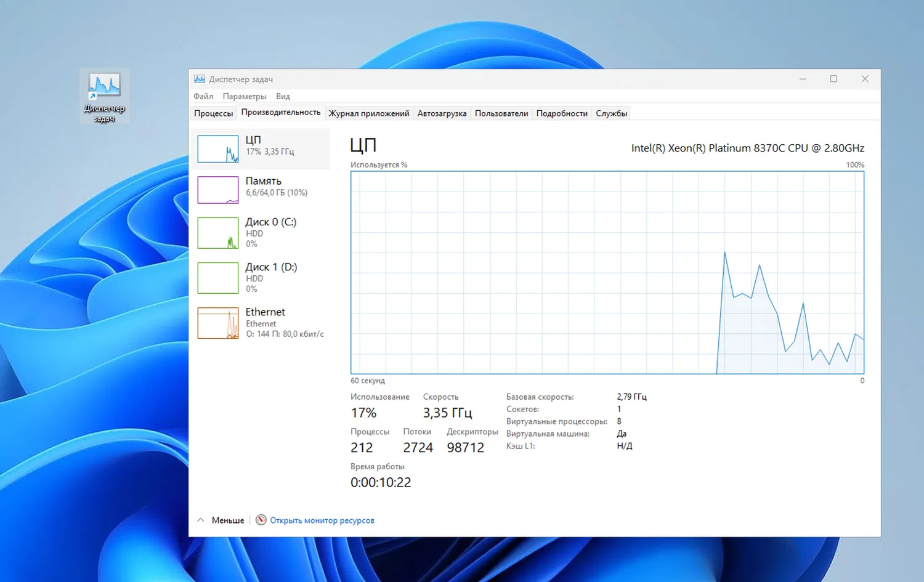Image resolution: width=924 pixels, height=582 pixels.
Task: Click the Виртуальные процессоры label
Action: [x=557, y=421]
